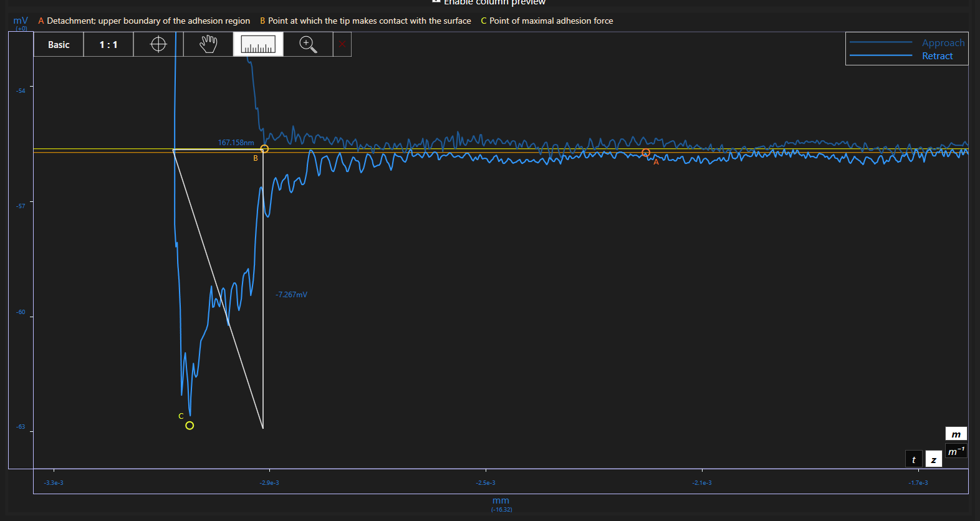Click marker B contact point circle
The width and height of the screenshot is (980, 521).
coord(264,149)
